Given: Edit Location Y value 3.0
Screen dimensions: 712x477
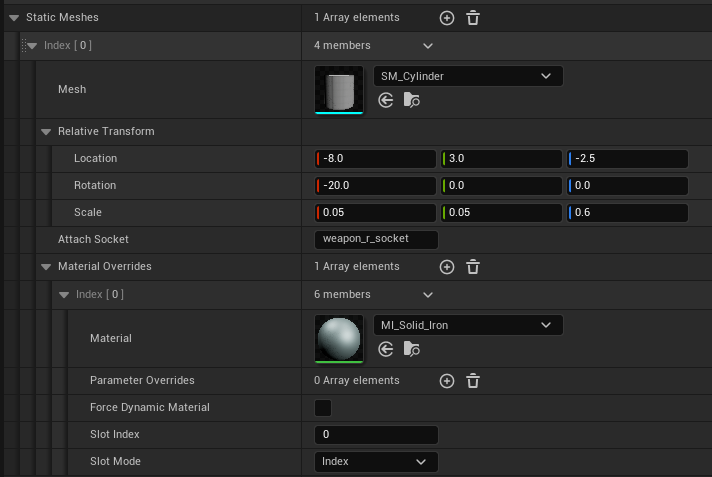Looking at the screenshot, I should coord(501,159).
